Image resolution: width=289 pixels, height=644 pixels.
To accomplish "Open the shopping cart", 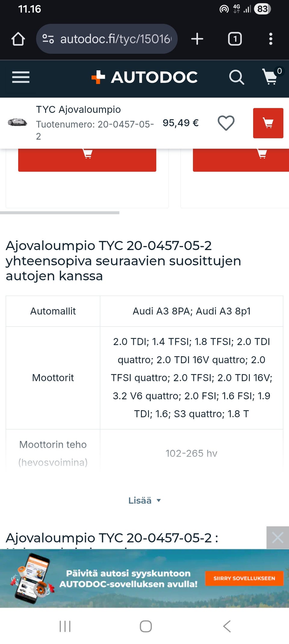I will coord(271,77).
